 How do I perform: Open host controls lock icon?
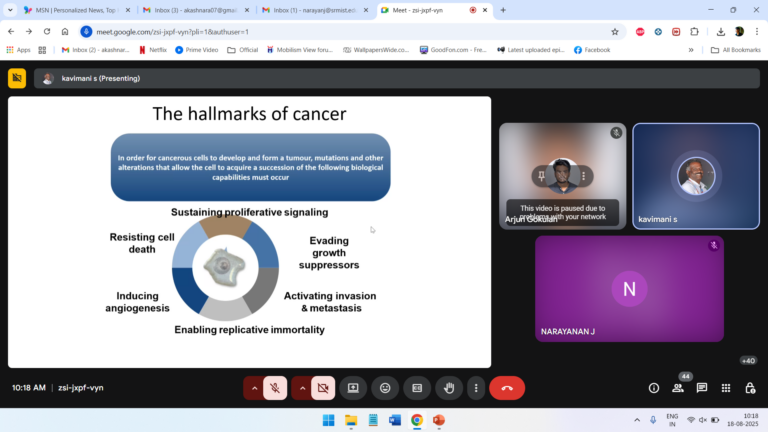coord(748,388)
